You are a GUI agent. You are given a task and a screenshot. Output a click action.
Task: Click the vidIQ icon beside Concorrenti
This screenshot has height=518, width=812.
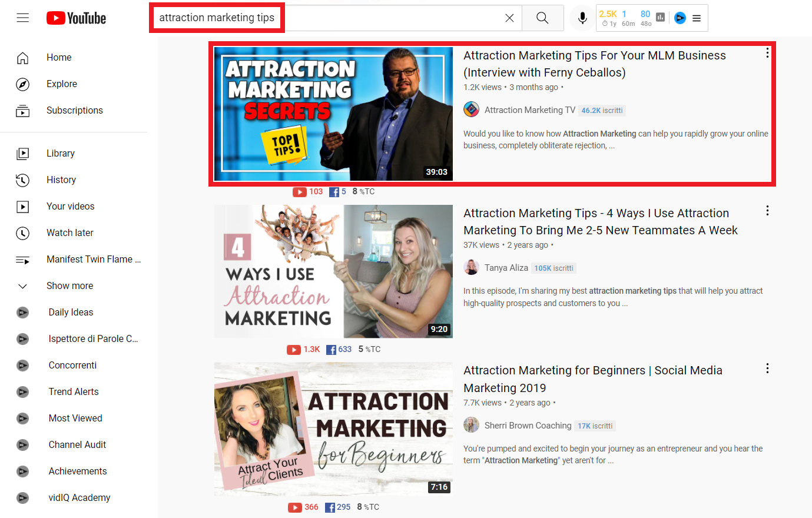[22, 366]
